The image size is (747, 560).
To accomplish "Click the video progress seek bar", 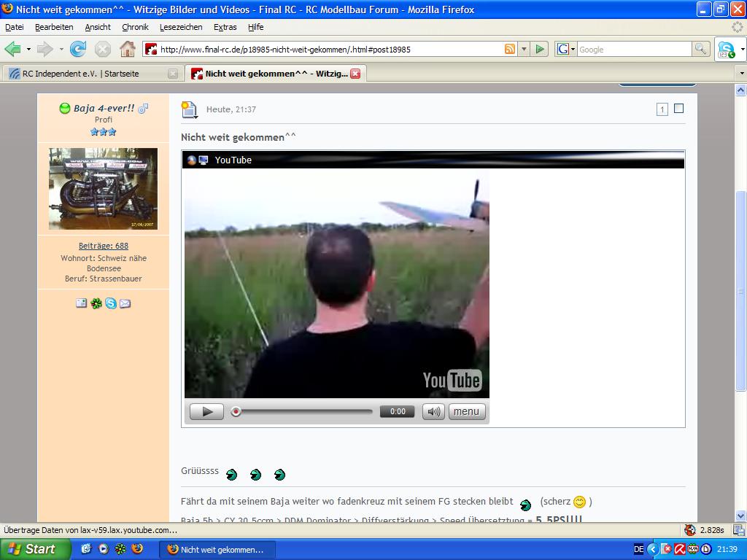I will tap(303, 411).
